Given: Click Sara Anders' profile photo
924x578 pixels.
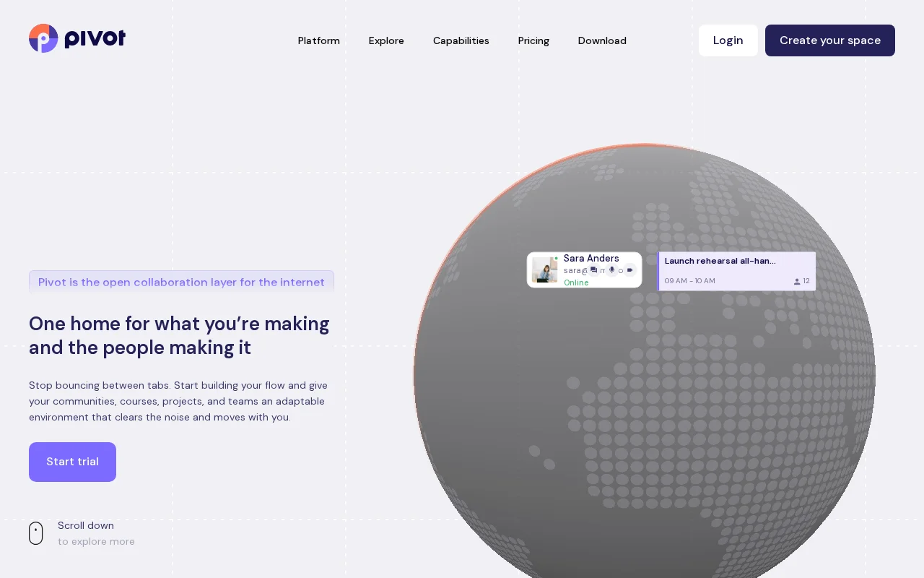Looking at the screenshot, I should 544,269.
